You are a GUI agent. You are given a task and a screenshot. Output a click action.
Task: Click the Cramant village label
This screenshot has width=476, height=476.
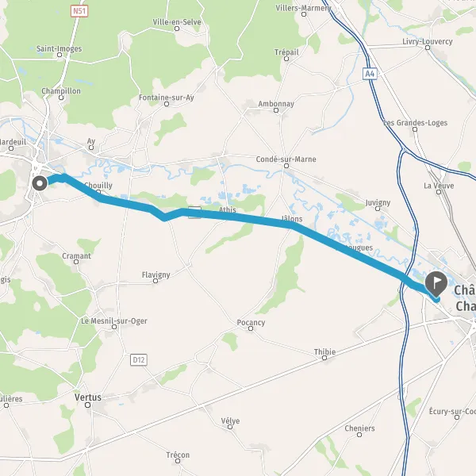coord(76,255)
